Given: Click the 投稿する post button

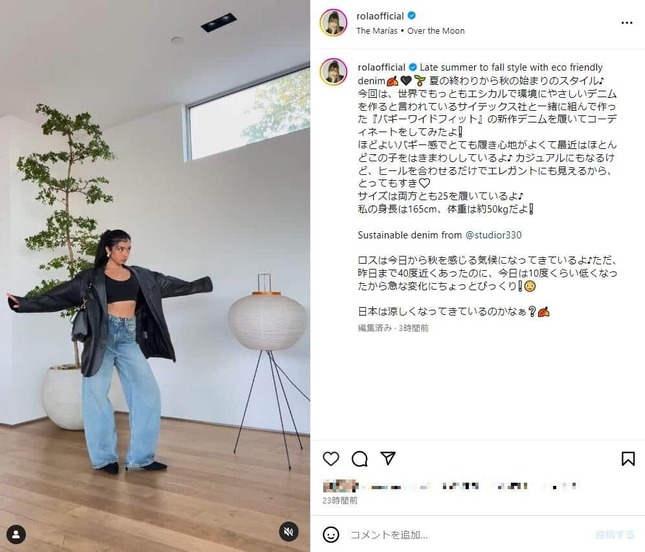Looking at the screenshot, I should point(615,534).
